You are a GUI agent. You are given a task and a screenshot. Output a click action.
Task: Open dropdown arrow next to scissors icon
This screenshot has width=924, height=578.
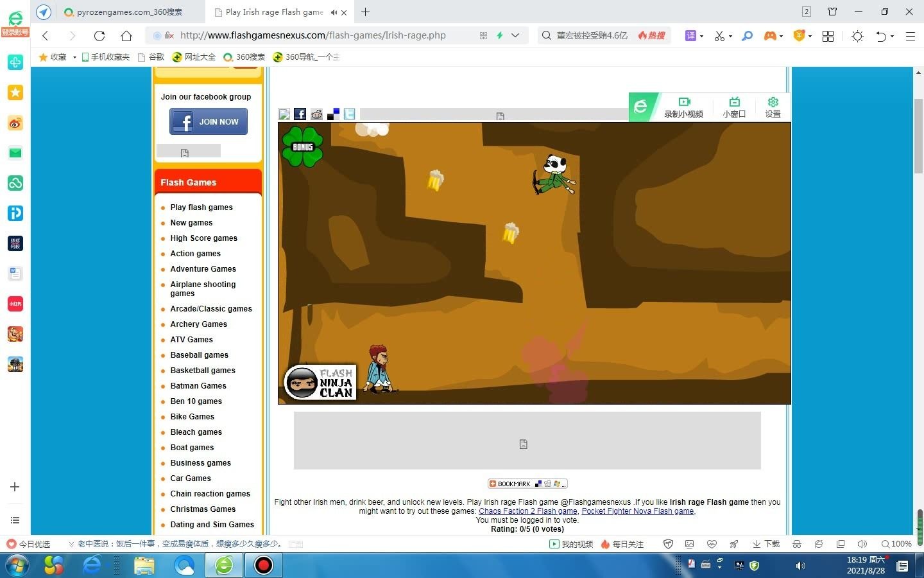coord(730,37)
